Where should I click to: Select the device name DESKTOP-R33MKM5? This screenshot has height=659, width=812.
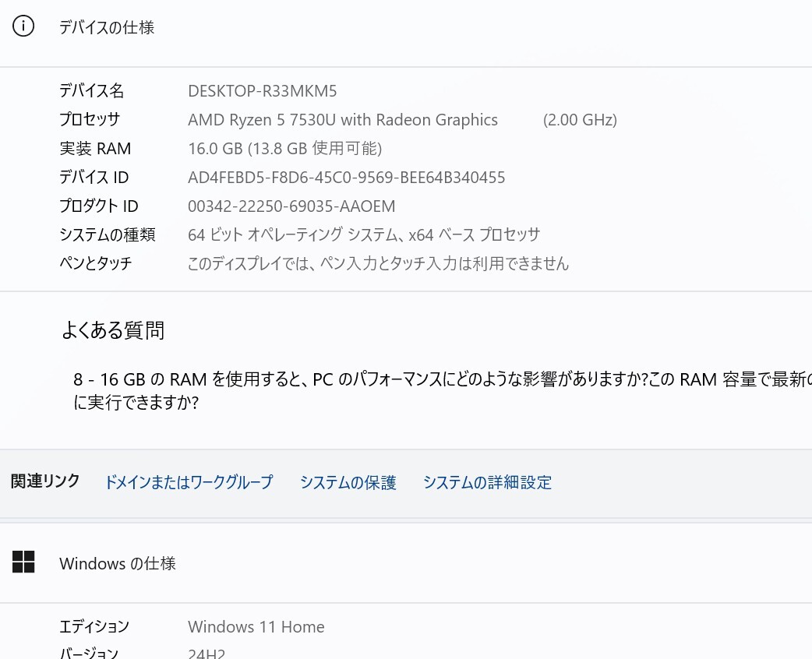[262, 91]
